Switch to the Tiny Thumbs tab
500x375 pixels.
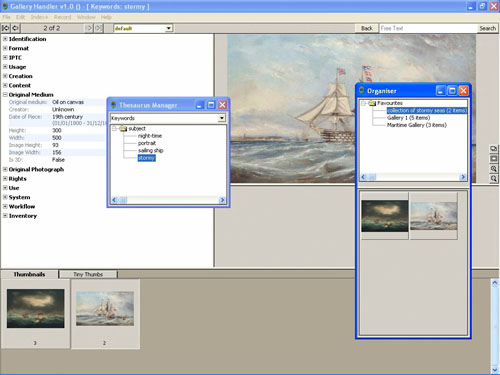pos(88,274)
